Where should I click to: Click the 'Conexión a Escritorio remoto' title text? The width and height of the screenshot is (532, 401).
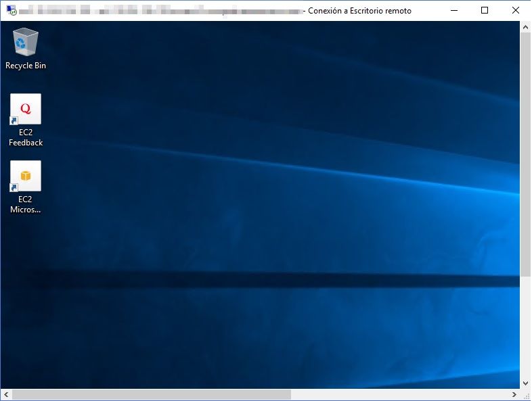[359, 11]
